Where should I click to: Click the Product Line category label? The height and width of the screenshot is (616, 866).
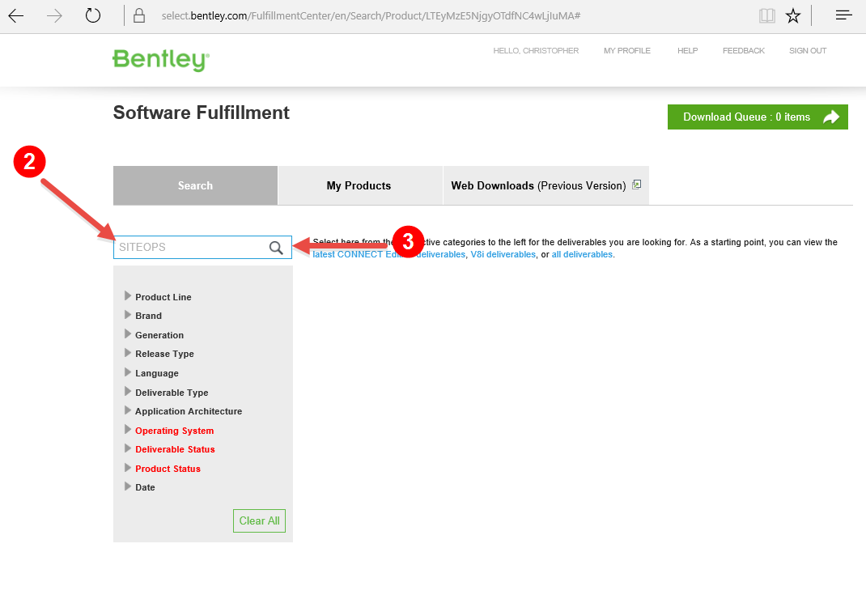point(163,297)
